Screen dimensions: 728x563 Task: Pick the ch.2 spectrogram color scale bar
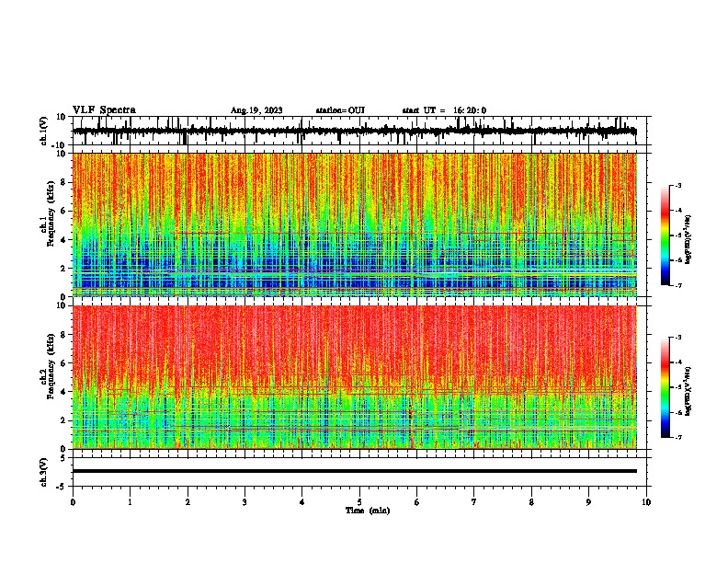665,387
